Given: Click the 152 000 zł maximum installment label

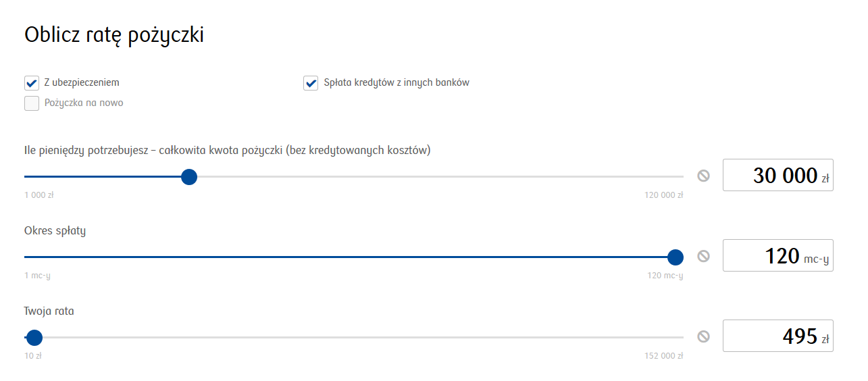Looking at the screenshot, I should pyautogui.click(x=663, y=356).
